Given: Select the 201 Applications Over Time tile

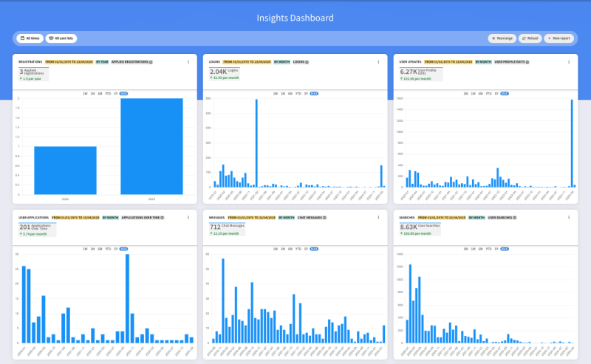Looking at the screenshot, I should (38, 230).
